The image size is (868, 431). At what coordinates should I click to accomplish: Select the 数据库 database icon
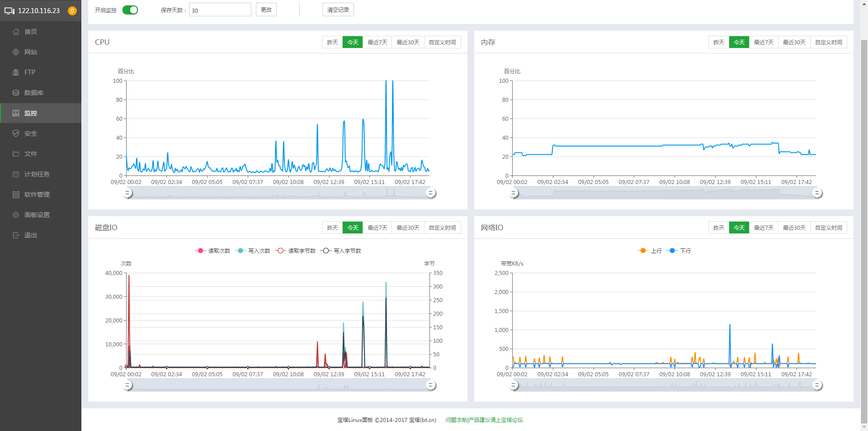(x=16, y=93)
